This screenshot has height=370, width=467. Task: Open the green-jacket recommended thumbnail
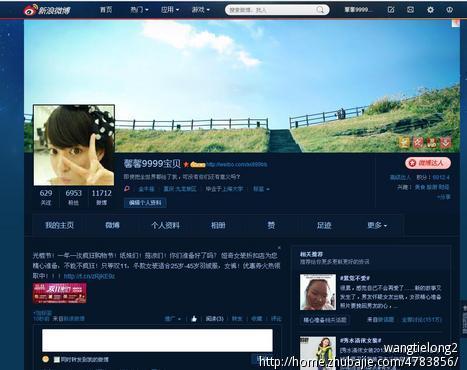coord(318,353)
